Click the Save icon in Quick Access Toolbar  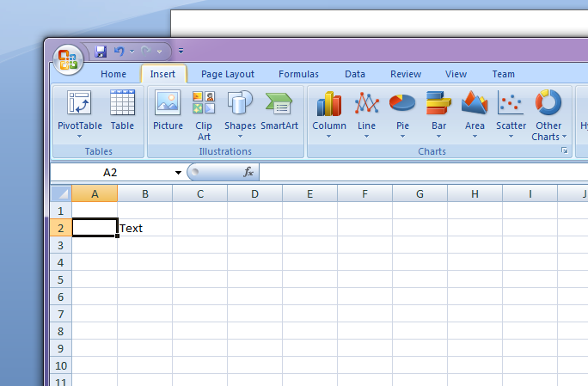coord(101,52)
